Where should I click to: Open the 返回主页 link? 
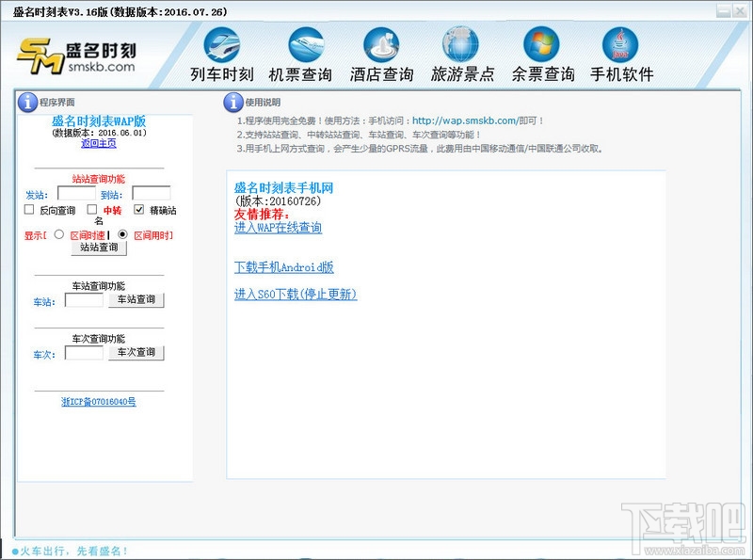(x=99, y=143)
